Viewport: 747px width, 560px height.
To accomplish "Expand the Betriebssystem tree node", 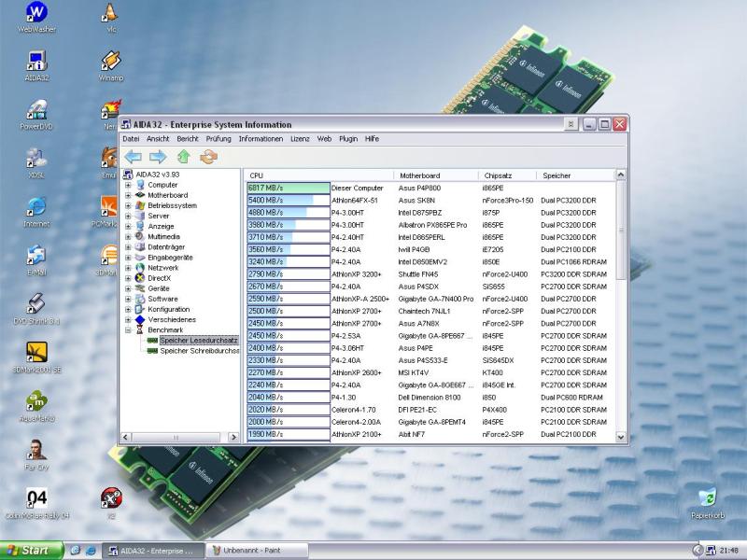I will 128,205.
